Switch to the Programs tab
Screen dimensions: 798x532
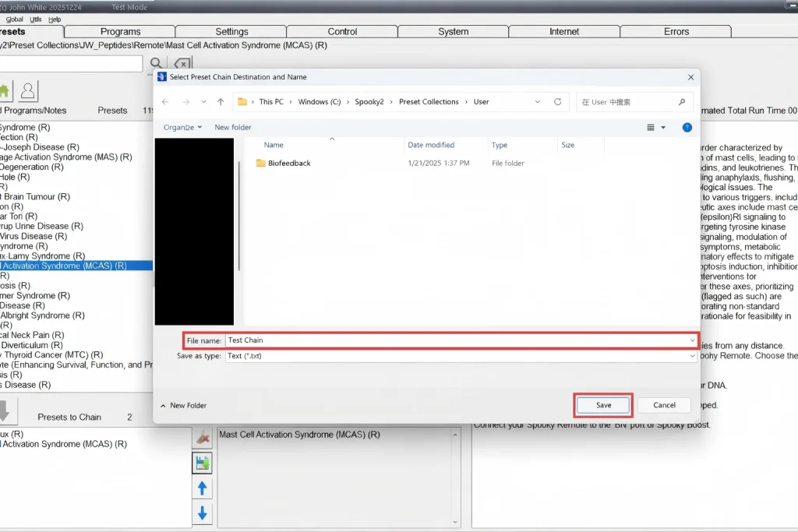coord(120,32)
